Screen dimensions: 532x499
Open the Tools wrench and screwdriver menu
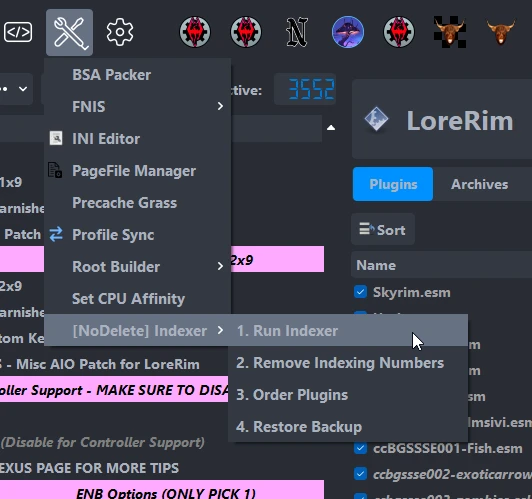pos(70,32)
